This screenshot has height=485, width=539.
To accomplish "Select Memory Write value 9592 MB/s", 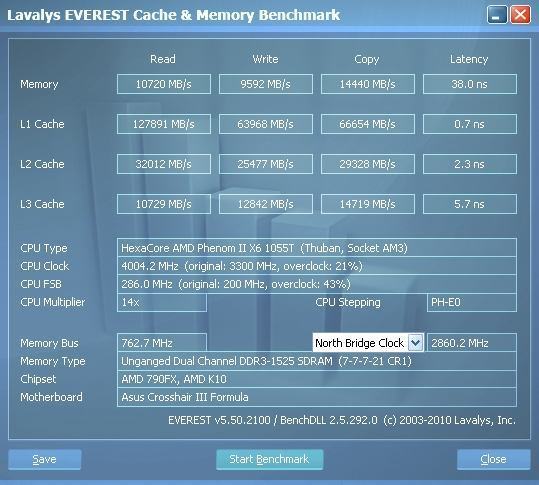I will coord(266,84).
